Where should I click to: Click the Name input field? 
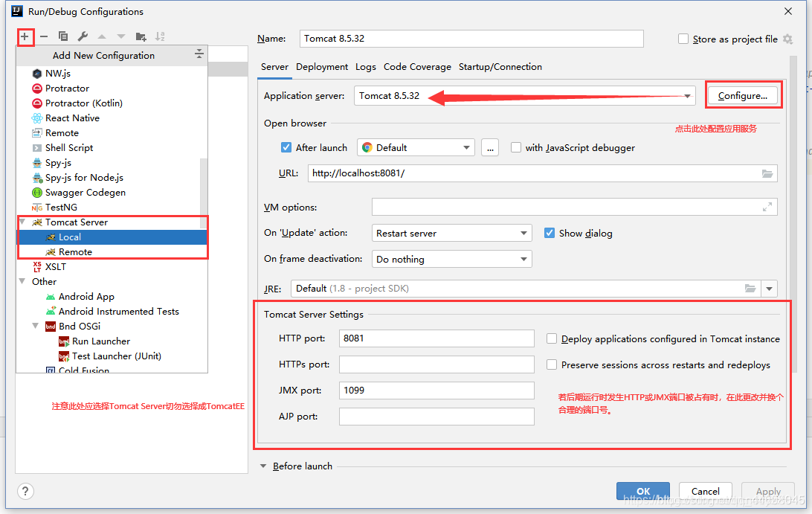pos(471,39)
